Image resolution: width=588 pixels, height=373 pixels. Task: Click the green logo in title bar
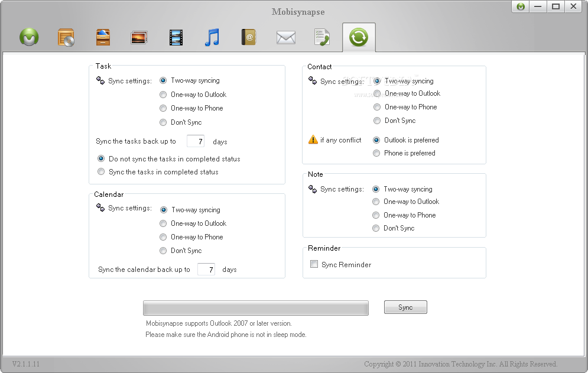(521, 7)
